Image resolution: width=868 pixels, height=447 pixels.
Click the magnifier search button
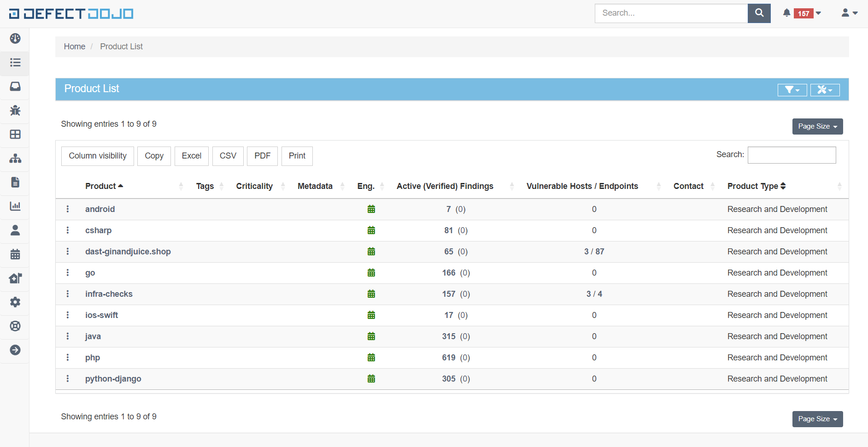pyautogui.click(x=759, y=13)
